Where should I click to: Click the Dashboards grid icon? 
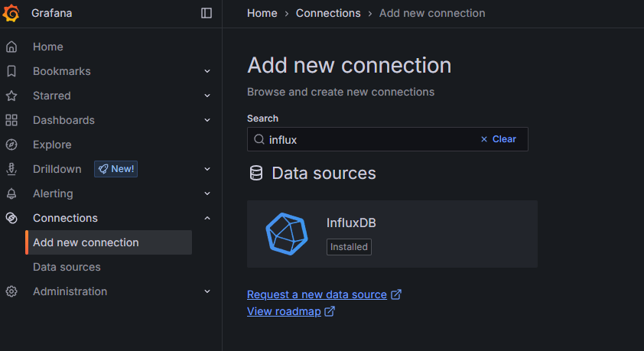[x=11, y=120]
